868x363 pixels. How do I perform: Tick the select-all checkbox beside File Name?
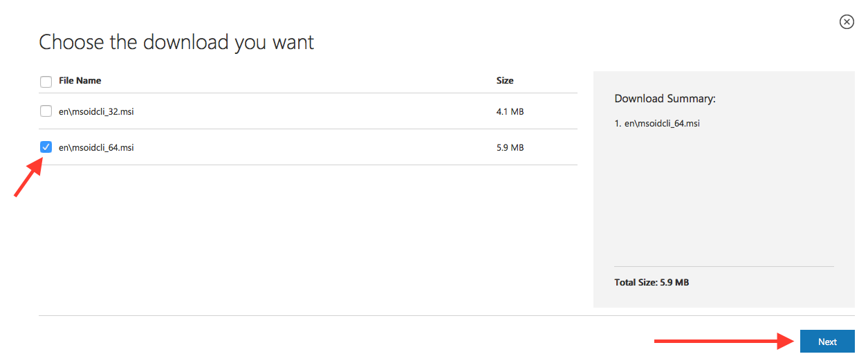(46, 82)
